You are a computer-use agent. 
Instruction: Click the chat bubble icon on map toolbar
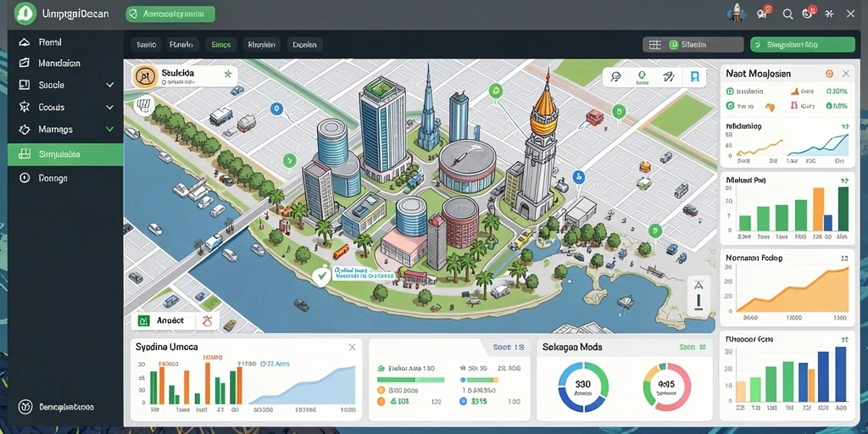615,77
